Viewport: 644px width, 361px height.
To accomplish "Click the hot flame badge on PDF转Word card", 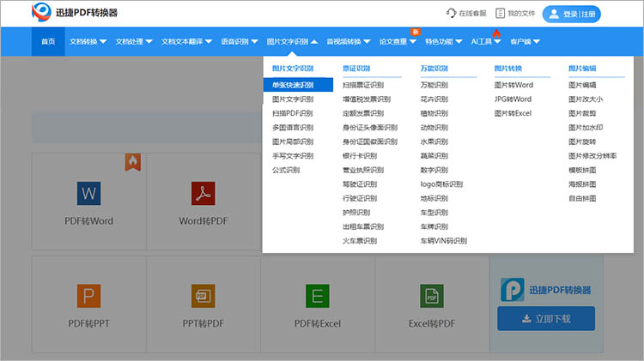I will tap(132, 162).
